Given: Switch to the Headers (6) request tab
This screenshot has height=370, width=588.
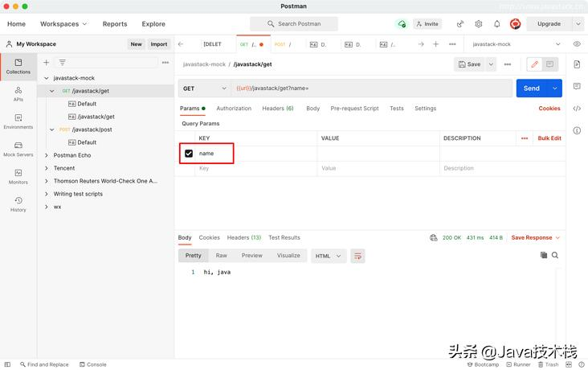Looking at the screenshot, I should point(277,108).
